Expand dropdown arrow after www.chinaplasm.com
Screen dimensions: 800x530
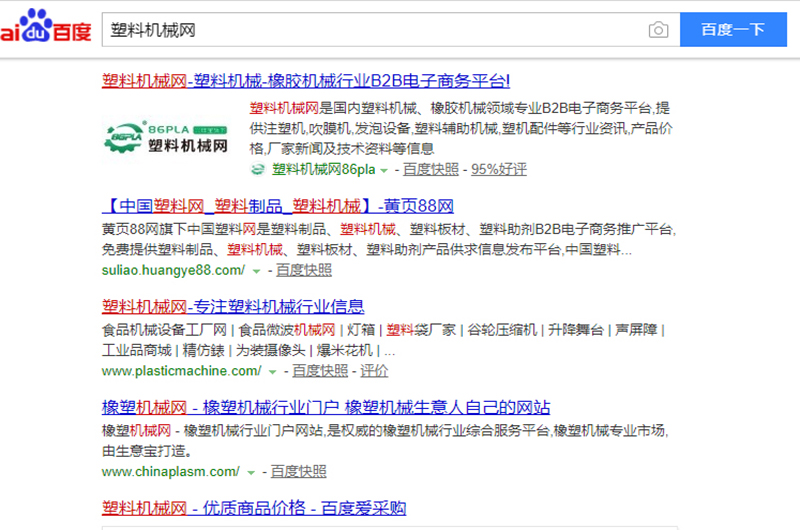point(251,472)
